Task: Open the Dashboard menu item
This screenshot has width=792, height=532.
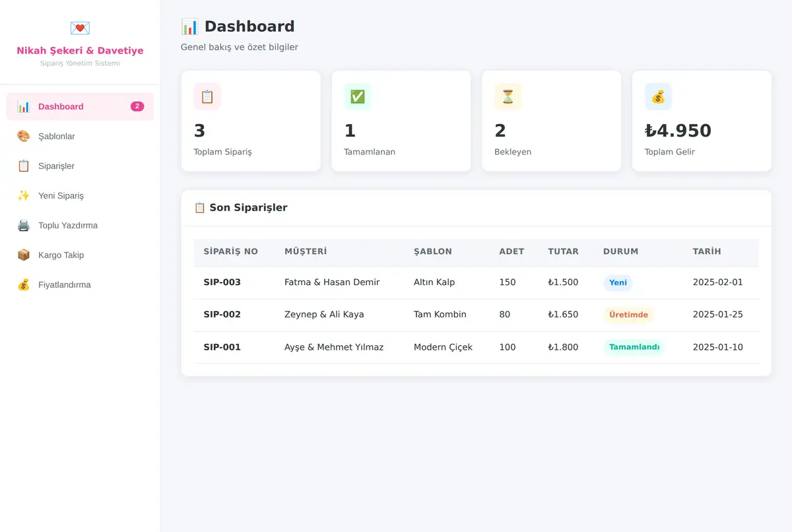Action: point(80,106)
